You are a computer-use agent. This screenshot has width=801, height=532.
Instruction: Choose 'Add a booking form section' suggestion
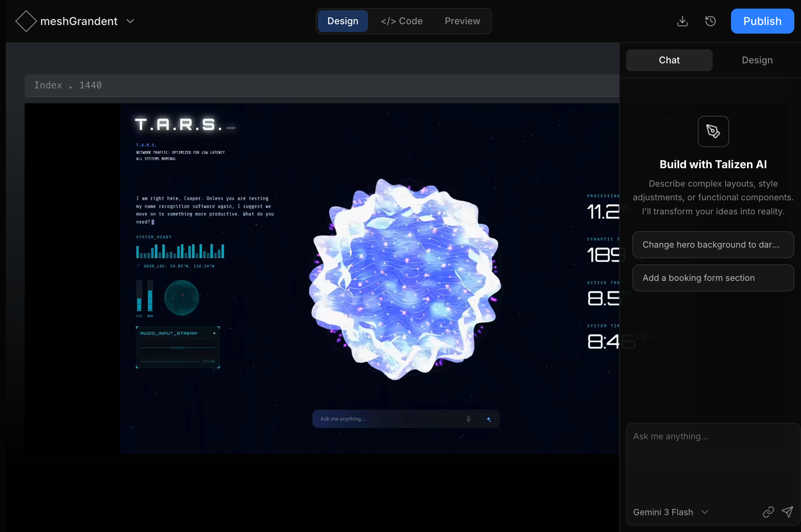coord(713,278)
